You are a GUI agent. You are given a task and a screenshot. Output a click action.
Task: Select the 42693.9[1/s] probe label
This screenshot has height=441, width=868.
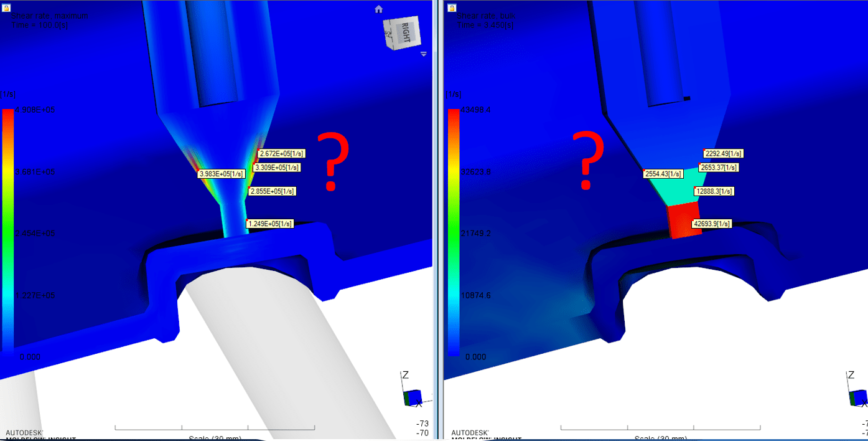(x=711, y=222)
